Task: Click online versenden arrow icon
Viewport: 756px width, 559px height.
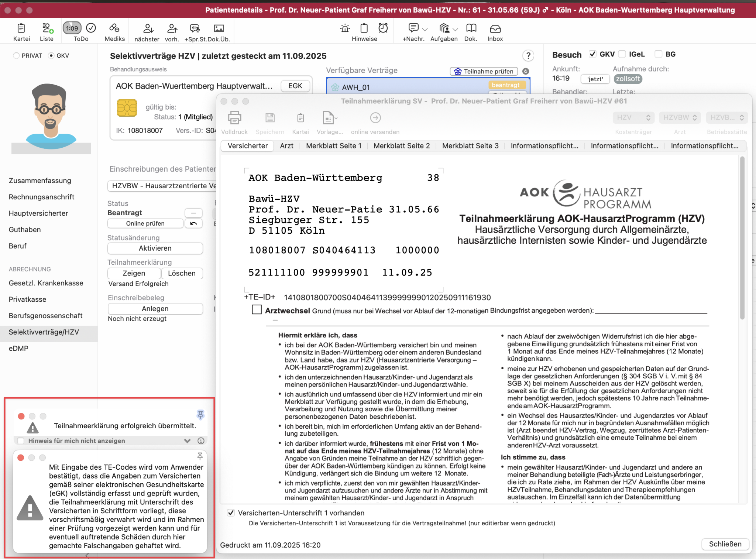Action: click(375, 118)
